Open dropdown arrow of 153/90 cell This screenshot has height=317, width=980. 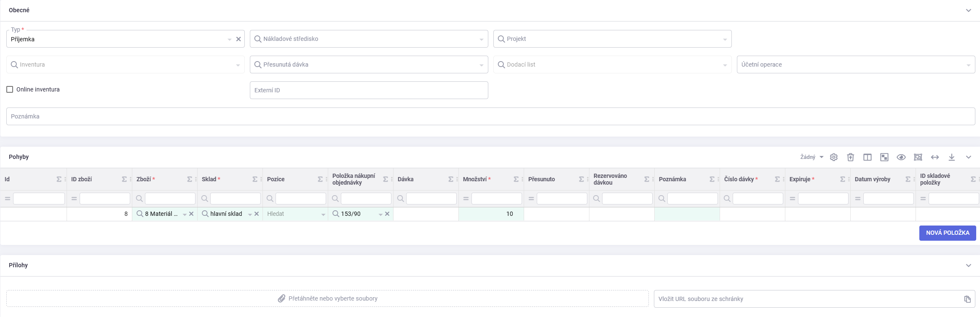[x=380, y=214]
